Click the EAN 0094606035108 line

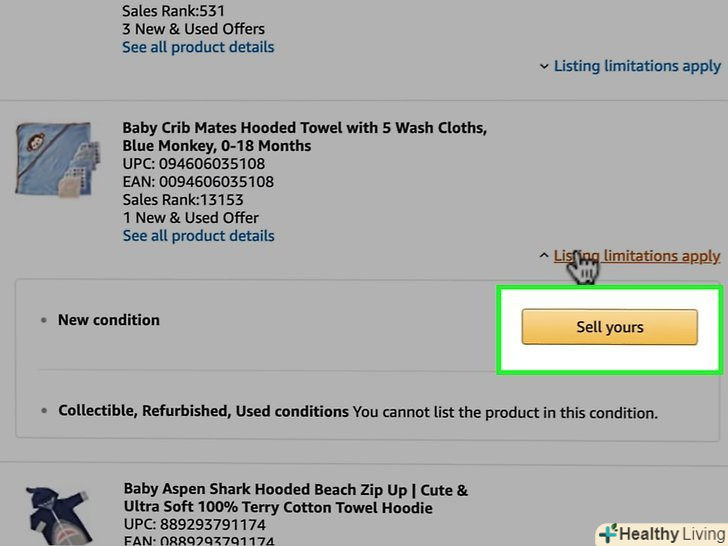(198, 182)
